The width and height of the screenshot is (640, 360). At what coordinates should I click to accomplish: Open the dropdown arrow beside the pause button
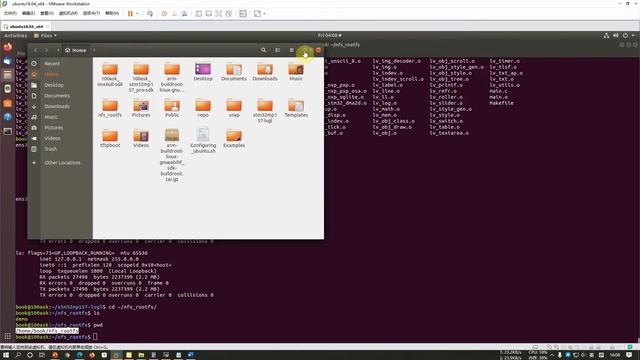pyautogui.click(x=137, y=13)
